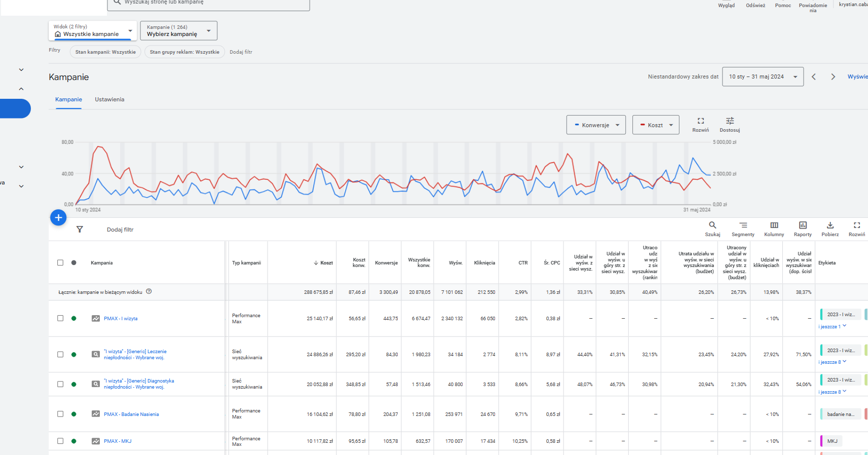Open the Kolumny column editor
This screenshot has height=455, width=868.
point(774,229)
